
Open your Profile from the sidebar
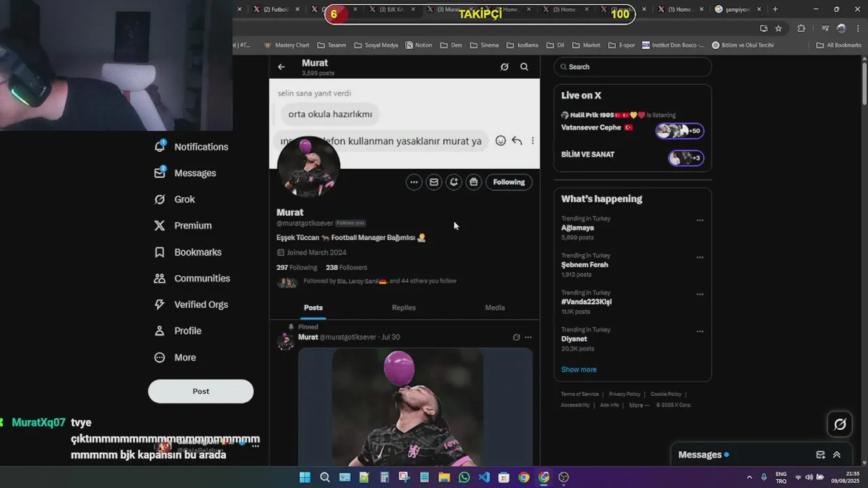click(178, 331)
